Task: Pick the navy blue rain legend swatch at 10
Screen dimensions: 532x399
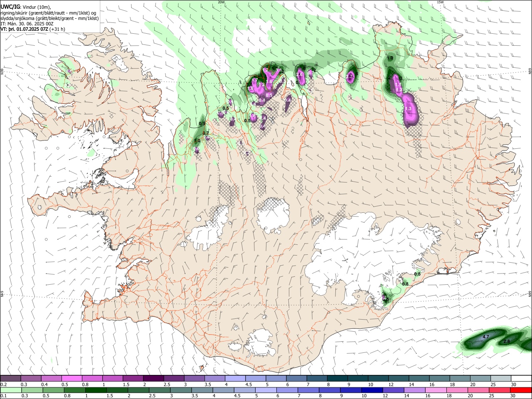Action: click(x=371, y=390)
